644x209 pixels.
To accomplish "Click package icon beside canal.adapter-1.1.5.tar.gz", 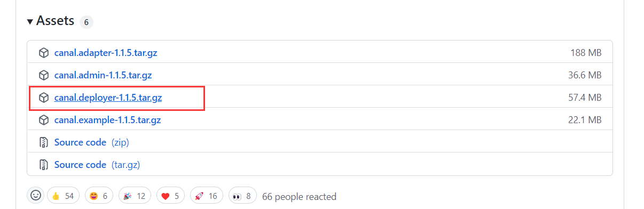I will point(44,53).
